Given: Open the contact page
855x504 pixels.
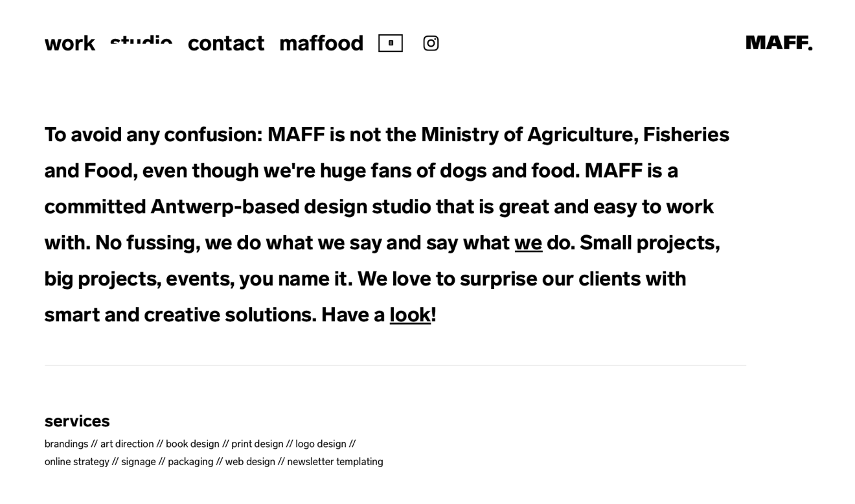Looking at the screenshot, I should pyautogui.click(x=226, y=43).
